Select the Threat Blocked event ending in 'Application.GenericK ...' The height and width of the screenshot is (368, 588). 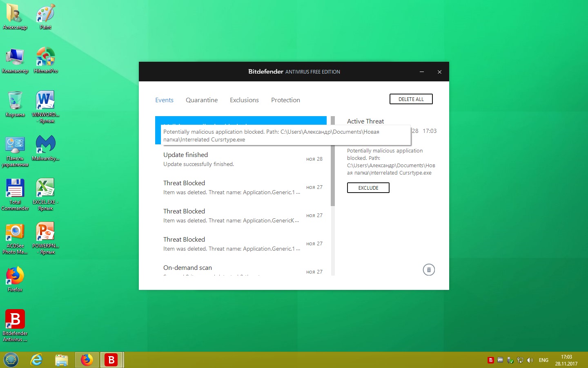(x=241, y=215)
